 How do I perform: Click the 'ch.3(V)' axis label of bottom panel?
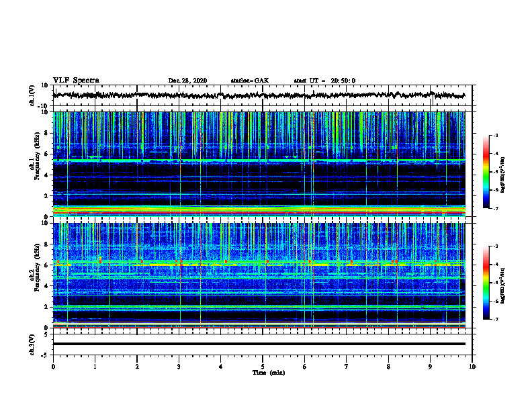pyautogui.click(x=32, y=345)
